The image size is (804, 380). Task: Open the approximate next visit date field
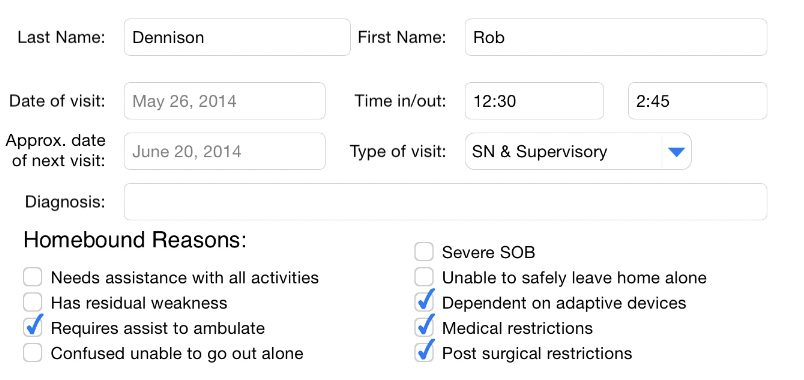click(225, 151)
